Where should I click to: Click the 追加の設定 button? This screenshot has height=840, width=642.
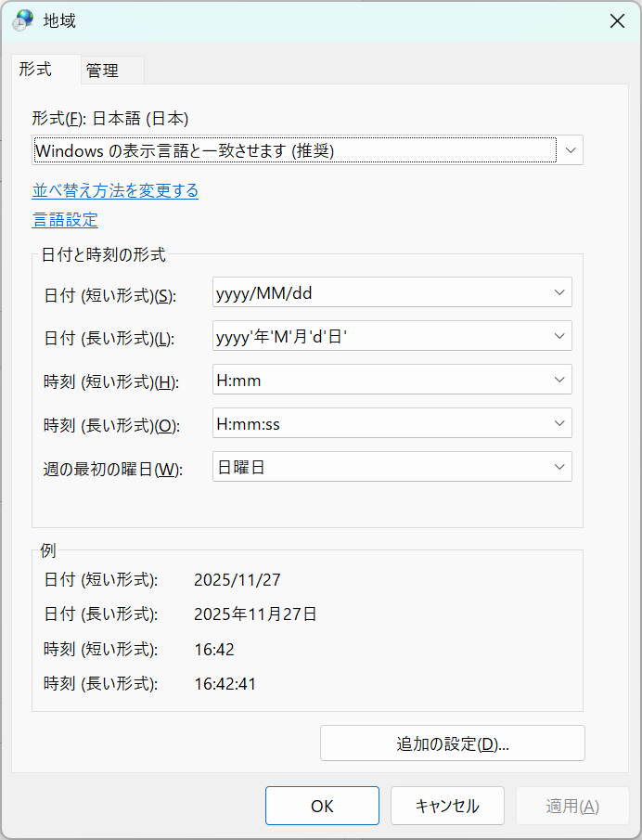(x=452, y=743)
